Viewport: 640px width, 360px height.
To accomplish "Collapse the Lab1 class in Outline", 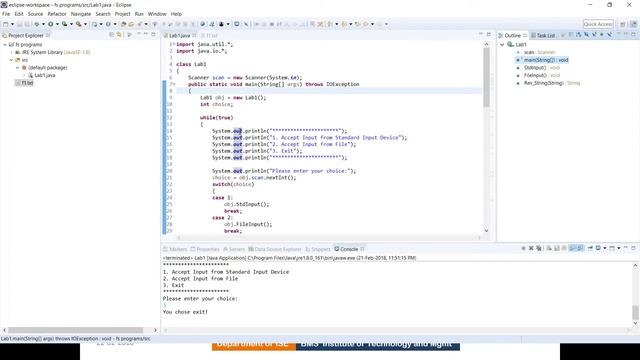I will click(x=502, y=44).
